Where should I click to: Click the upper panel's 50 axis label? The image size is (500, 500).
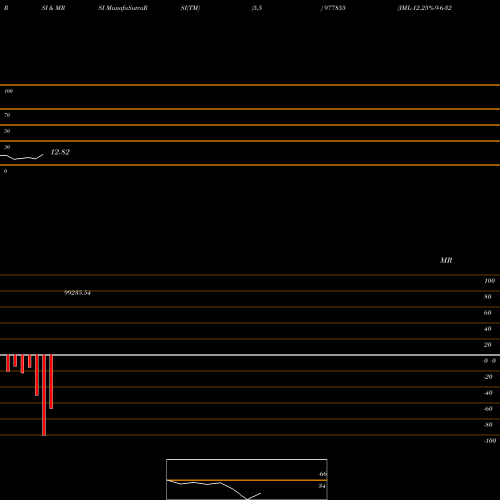click(x=7, y=131)
